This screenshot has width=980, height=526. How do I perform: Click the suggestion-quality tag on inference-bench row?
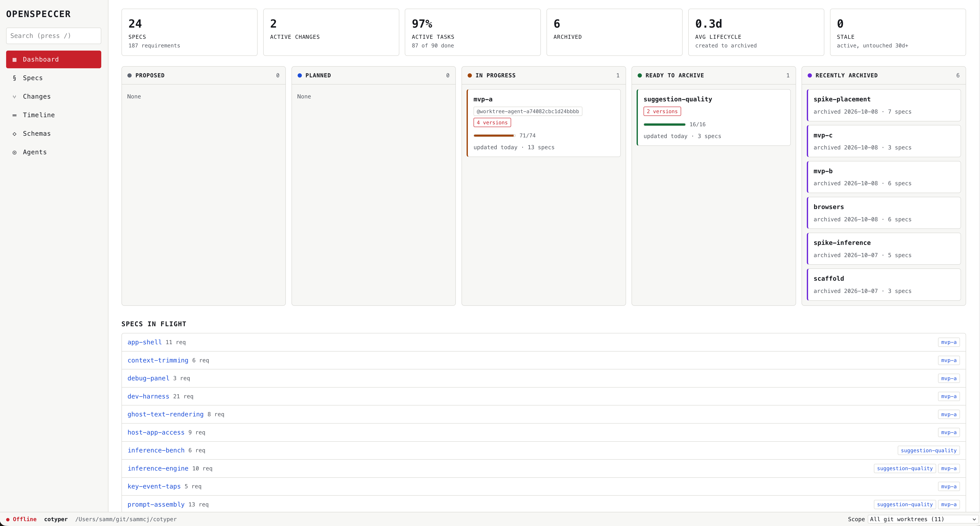pyautogui.click(x=929, y=450)
